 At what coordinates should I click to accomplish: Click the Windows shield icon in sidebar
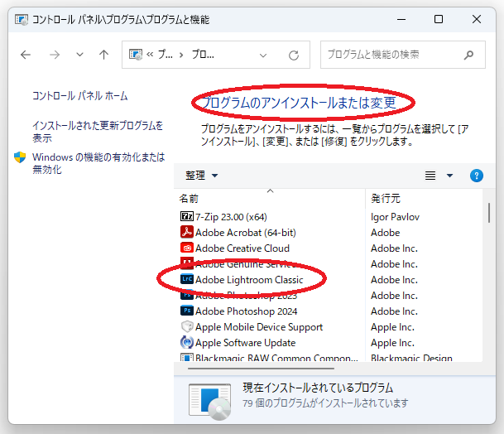click(20, 157)
